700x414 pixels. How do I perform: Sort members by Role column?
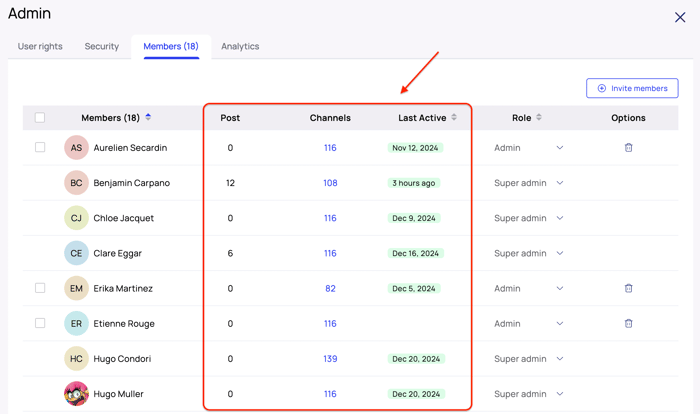tap(539, 117)
